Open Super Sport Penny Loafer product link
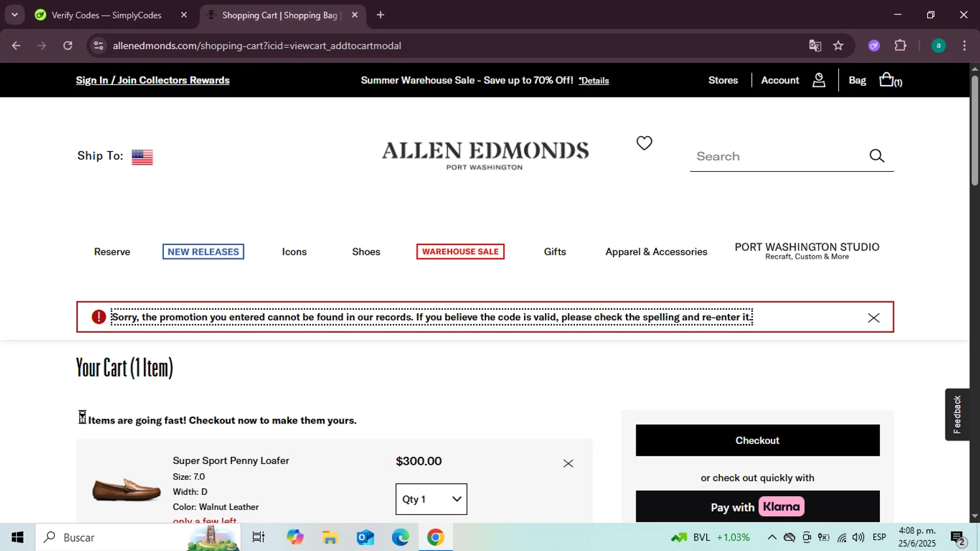Screen dimensions: 980x551 (x=231, y=461)
